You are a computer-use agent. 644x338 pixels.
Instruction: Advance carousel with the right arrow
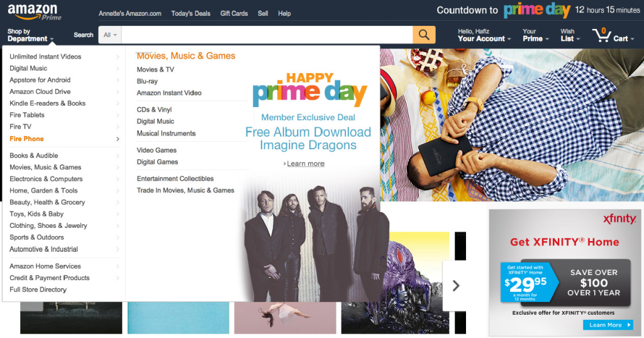coord(455,286)
